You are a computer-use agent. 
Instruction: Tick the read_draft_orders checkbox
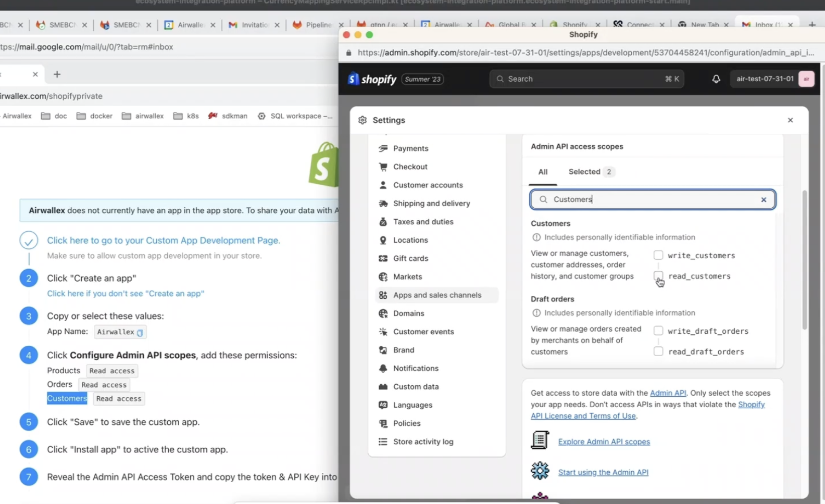(658, 351)
